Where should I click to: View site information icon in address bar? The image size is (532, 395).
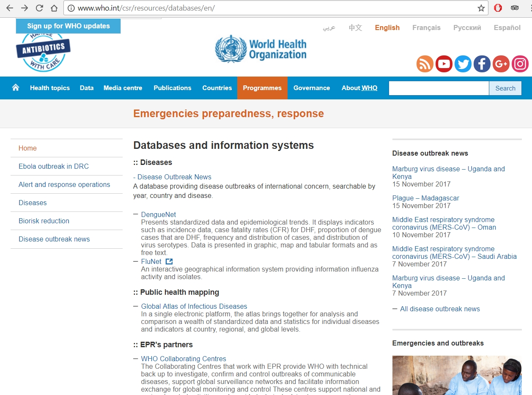[71, 8]
